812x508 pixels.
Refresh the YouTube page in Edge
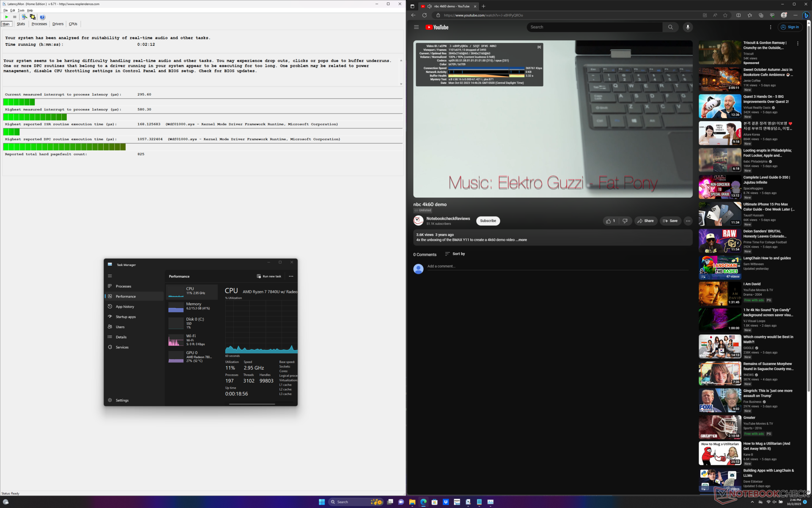tap(424, 15)
